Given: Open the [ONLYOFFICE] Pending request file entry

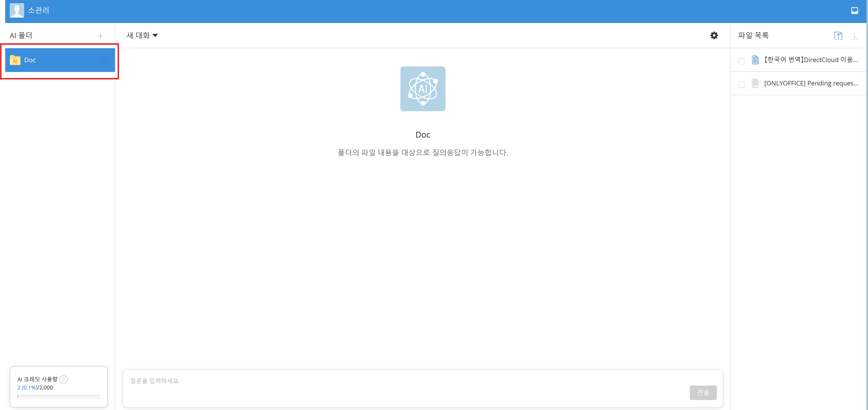Looking at the screenshot, I should (x=811, y=83).
